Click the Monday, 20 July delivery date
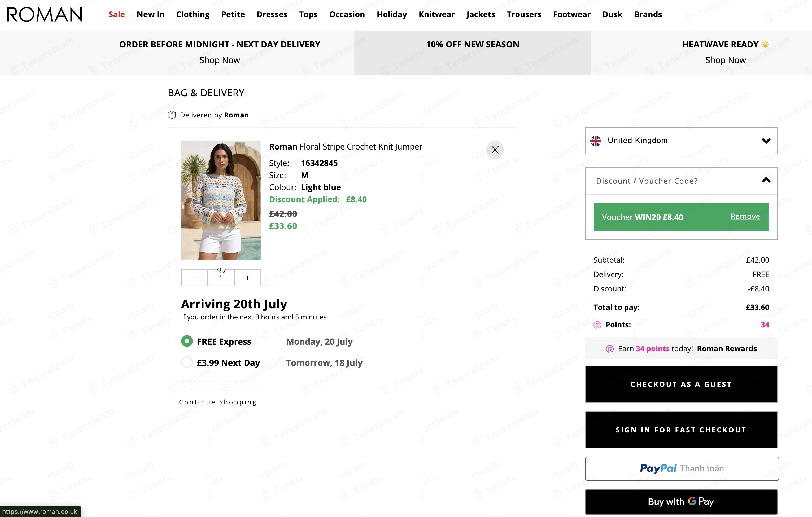Screen dimensions: 812x517 point(319,342)
